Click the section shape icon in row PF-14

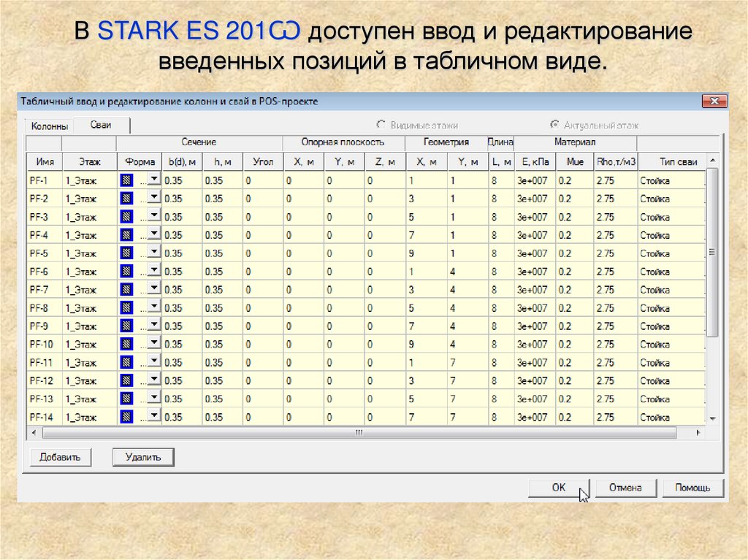(126, 417)
